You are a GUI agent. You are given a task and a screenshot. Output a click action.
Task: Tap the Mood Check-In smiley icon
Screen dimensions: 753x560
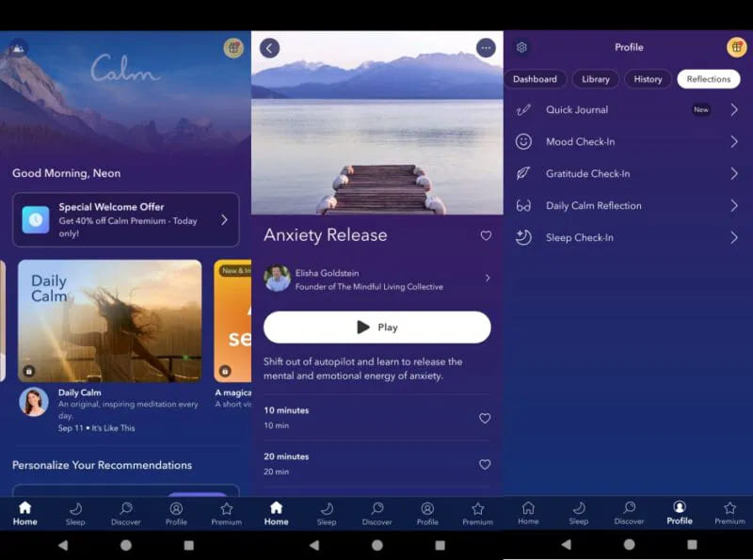tap(523, 142)
